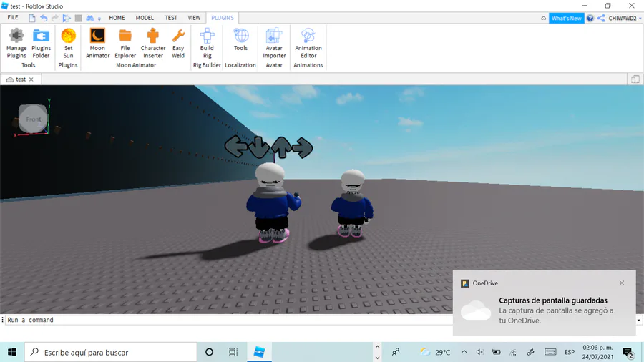Switch to the TEST tab

click(x=171, y=18)
